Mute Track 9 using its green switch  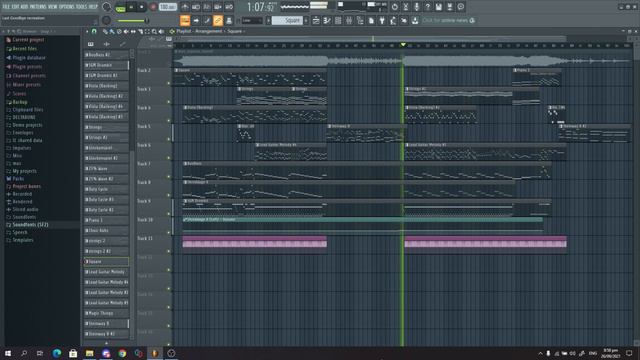point(169,214)
